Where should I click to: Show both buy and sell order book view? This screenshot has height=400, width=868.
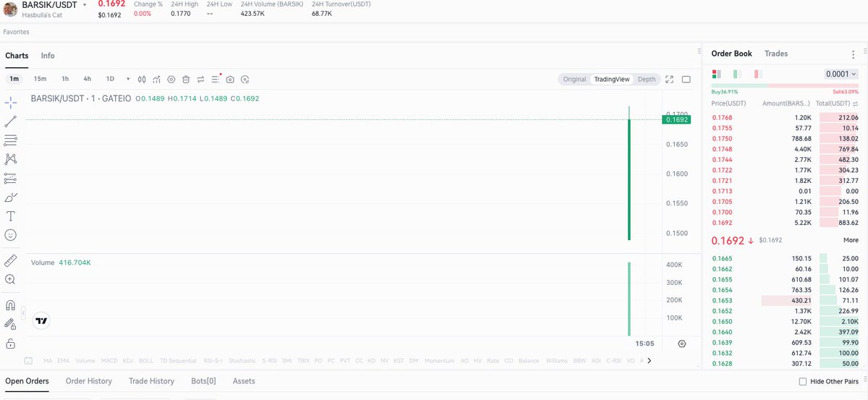pyautogui.click(x=716, y=74)
